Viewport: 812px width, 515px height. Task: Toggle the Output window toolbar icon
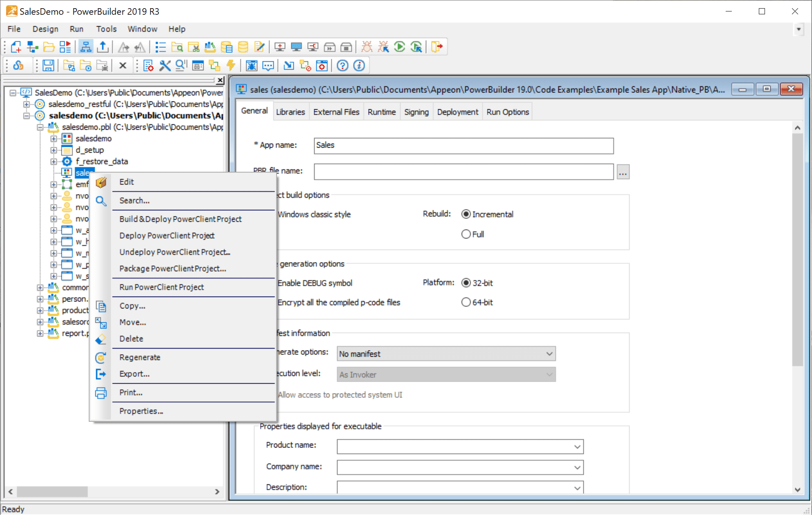[x=103, y=47]
